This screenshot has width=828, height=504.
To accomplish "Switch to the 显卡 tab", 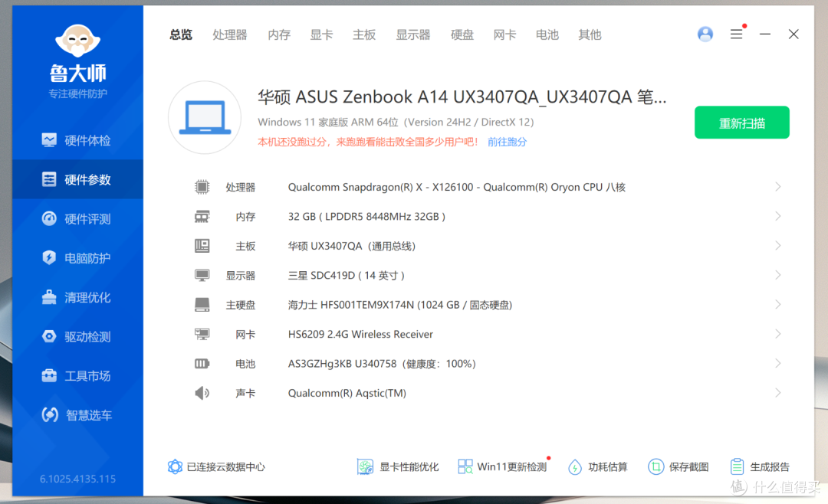I will tap(321, 34).
